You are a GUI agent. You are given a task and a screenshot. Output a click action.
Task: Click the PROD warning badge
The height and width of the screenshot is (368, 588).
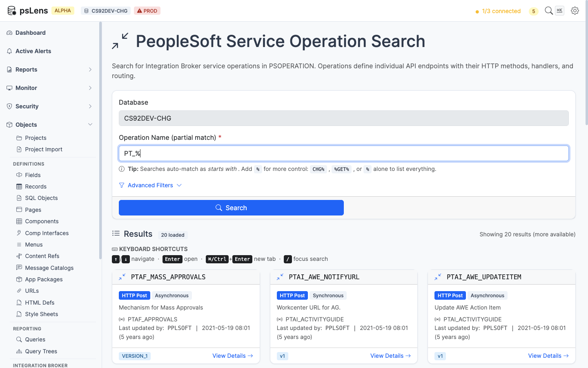coord(147,11)
